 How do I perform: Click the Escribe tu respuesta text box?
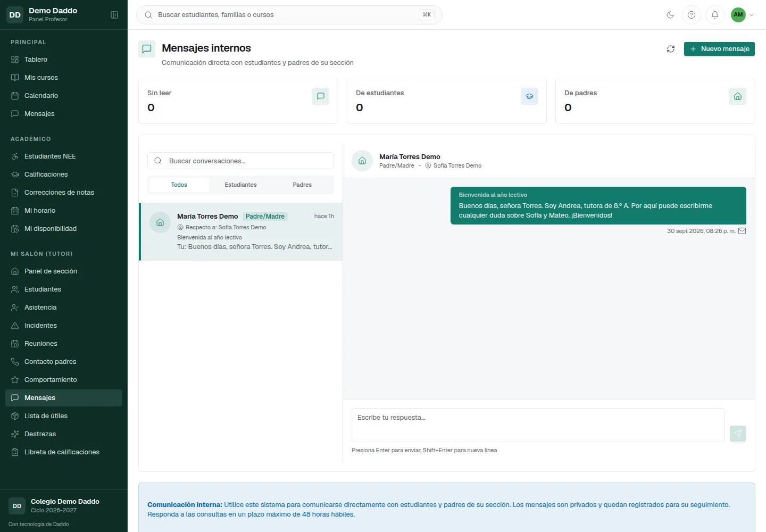point(538,425)
